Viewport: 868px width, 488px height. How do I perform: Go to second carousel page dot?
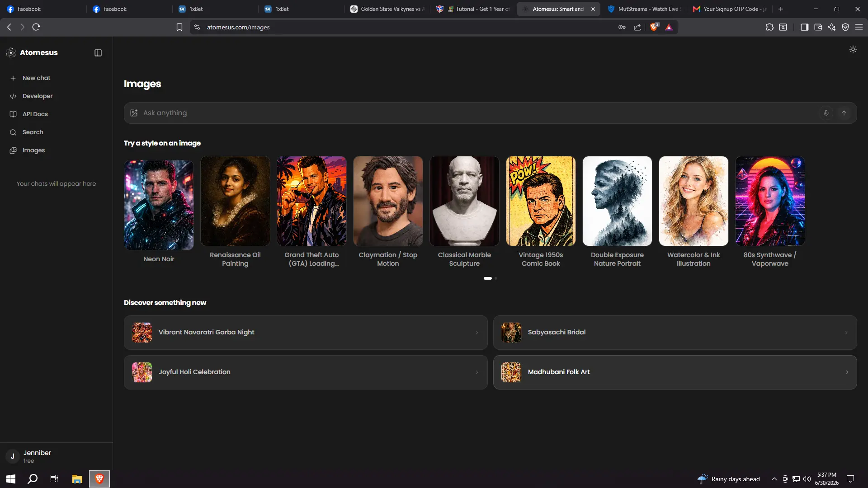[x=496, y=278]
